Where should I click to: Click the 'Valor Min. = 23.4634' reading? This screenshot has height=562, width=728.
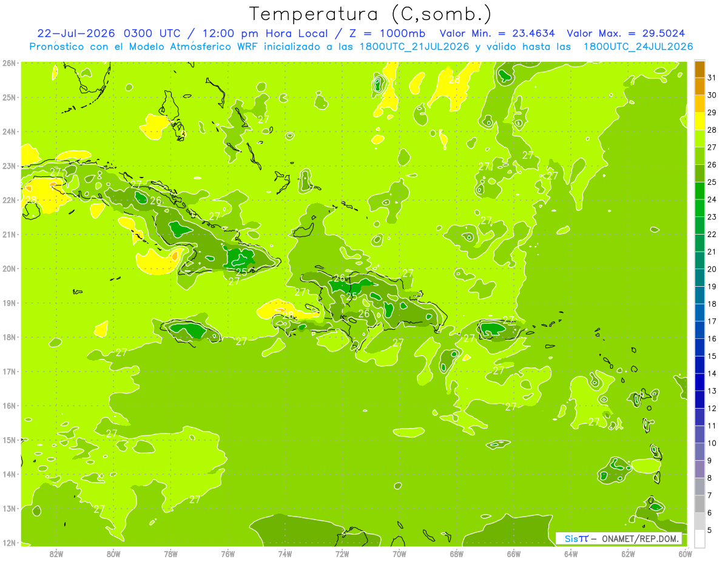[x=497, y=33]
